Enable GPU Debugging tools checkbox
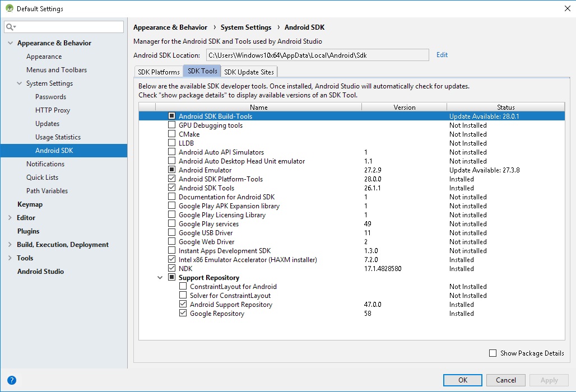Image resolution: width=576 pixels, height=392 pixels. coord(171,125)
